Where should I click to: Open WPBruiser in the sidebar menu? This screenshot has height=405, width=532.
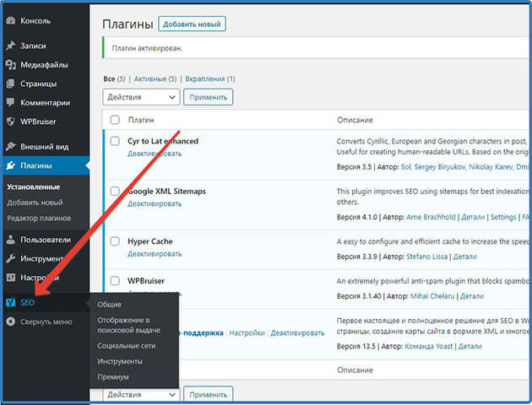click(x=38, y=121)
